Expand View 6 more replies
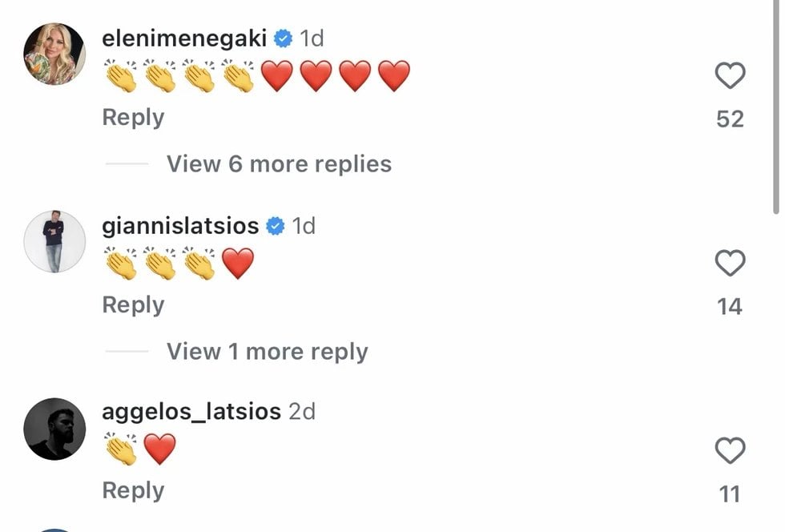Viewport: 785px width, 532px height. tap(279, 163)
